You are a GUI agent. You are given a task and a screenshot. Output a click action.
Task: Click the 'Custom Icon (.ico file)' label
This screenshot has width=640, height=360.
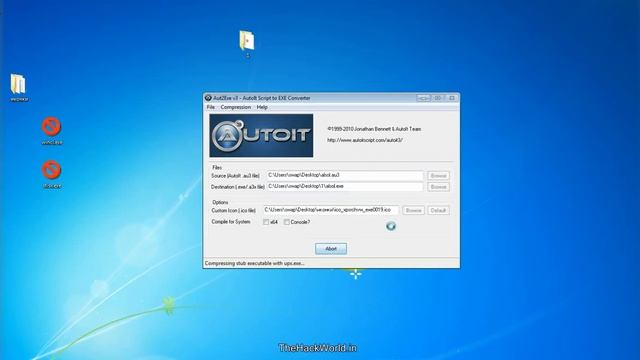point(233,211)
